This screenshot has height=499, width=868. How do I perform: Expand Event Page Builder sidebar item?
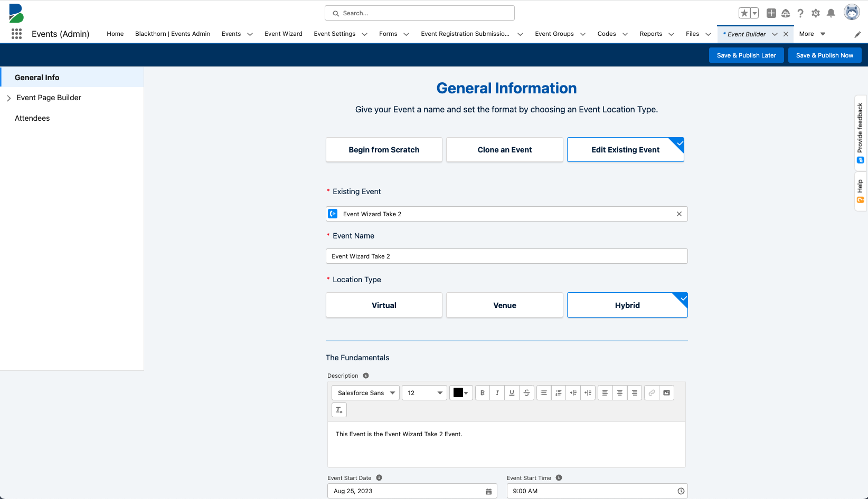point(8,98)
